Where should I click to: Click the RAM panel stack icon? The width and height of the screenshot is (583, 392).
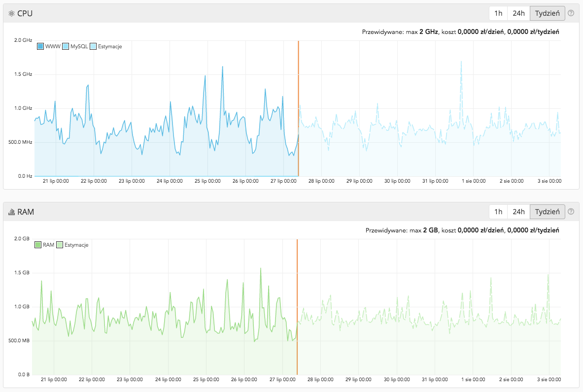pyautogui.click(x=11, y=212)
